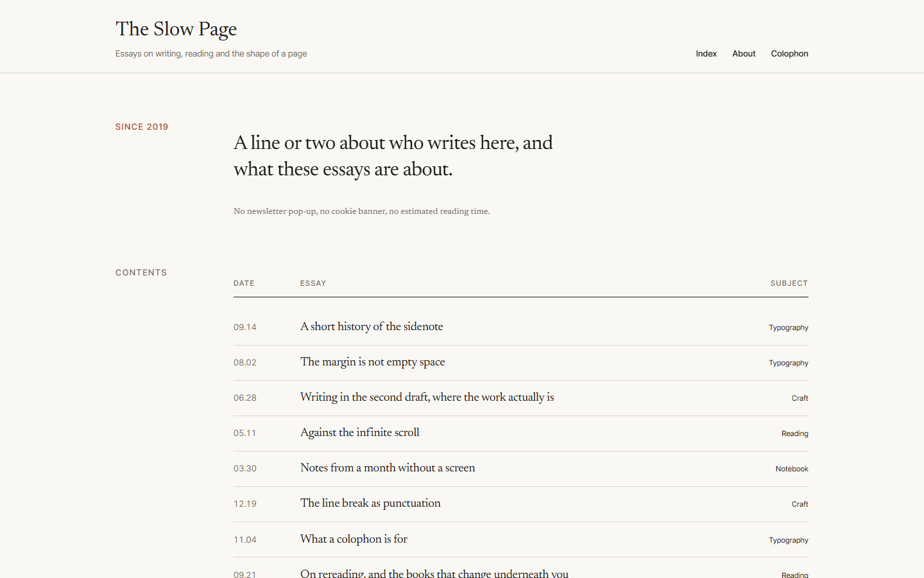Open 'What a colophon is for' essay

(x=354, y=539)
